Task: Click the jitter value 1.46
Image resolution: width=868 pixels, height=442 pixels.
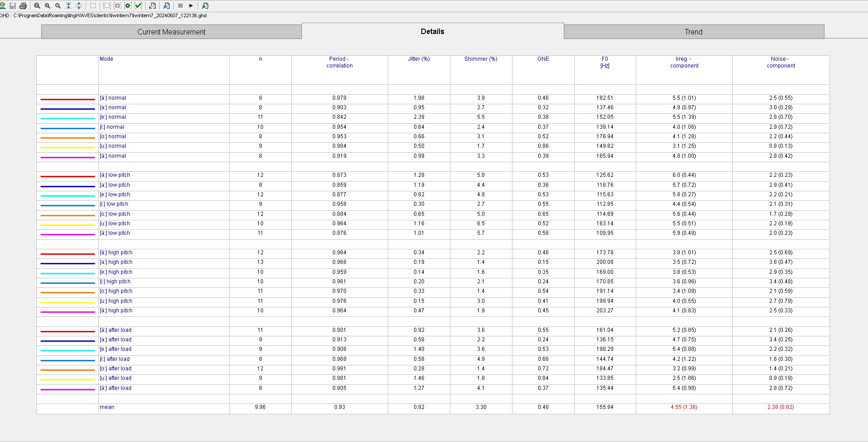Action: (419, 378)
